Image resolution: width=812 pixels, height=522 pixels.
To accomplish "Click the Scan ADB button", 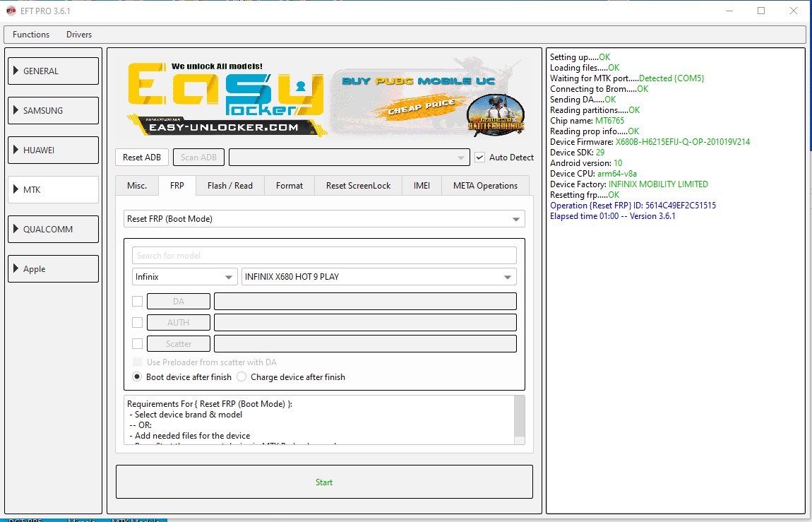I will point(199,158).
